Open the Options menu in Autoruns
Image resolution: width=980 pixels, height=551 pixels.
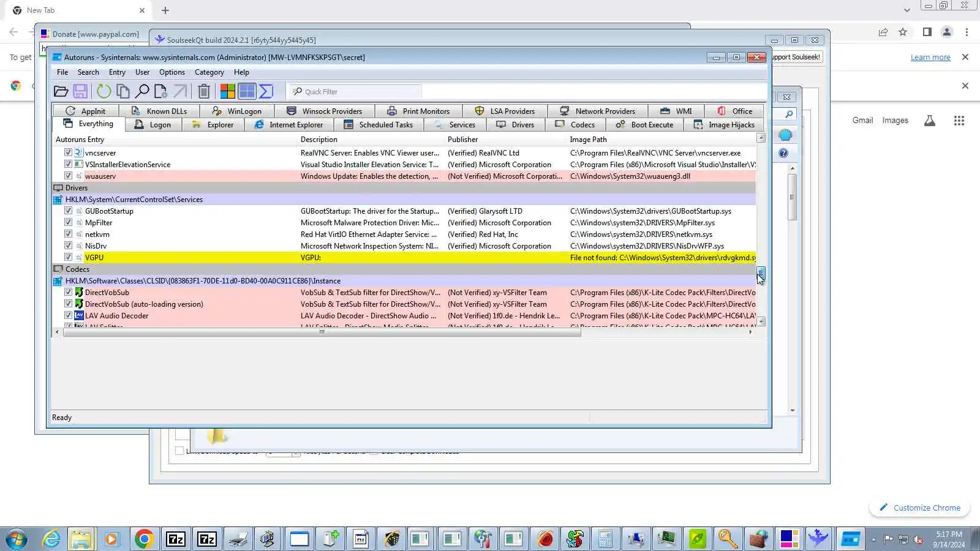(172, 72)
